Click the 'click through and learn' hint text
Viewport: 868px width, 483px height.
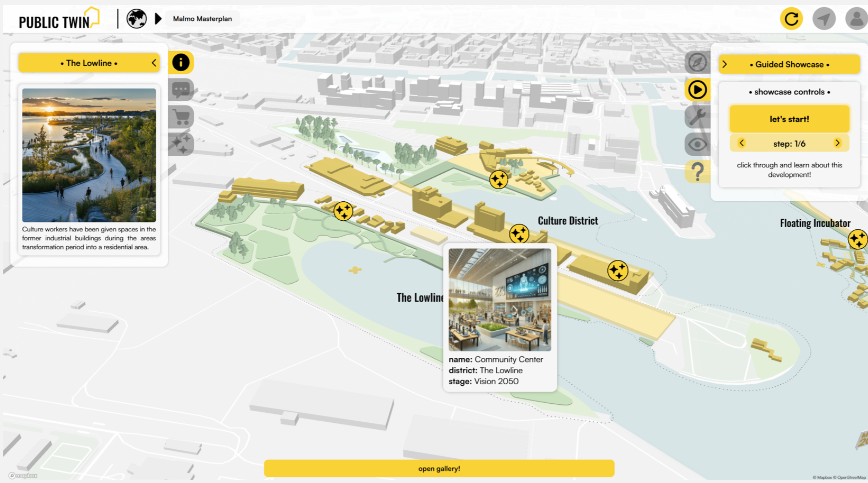(x=789, y=169)
